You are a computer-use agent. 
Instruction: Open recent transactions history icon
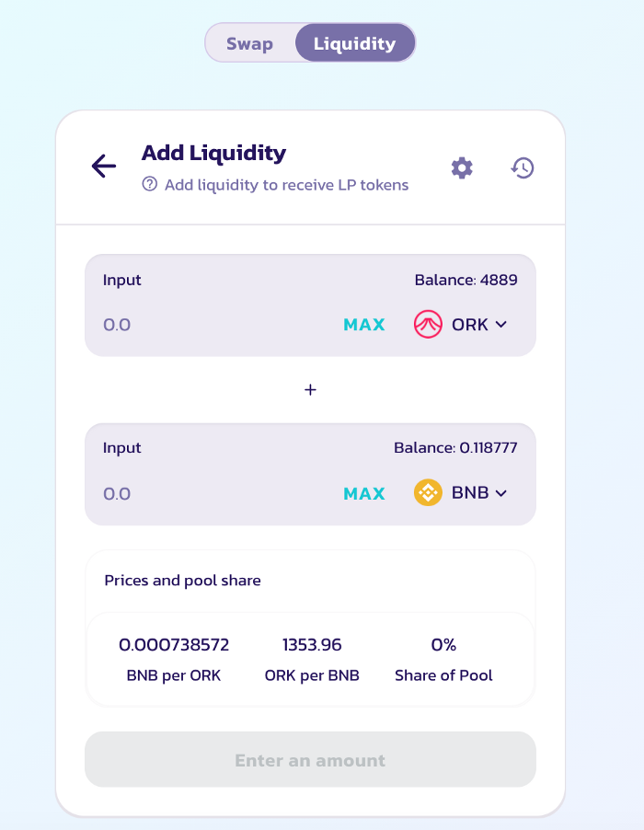coord(523,167)
